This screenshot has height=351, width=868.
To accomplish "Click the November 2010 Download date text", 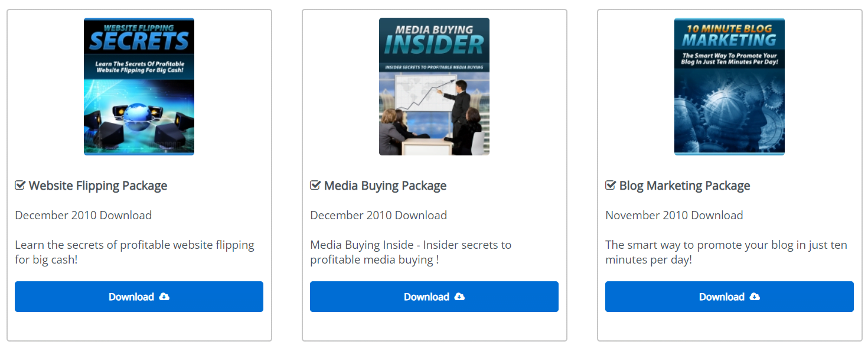I will tap(674, 215).
